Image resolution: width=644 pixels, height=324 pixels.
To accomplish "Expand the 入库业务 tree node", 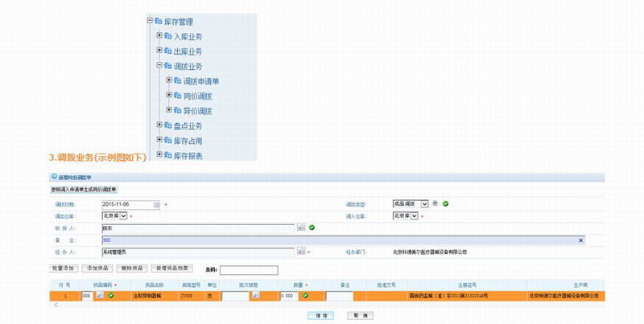I will (159, 36).
